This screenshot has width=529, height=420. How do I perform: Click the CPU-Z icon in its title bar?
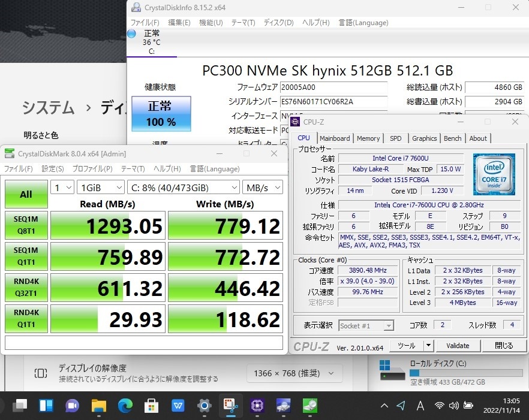click(294, 122)
